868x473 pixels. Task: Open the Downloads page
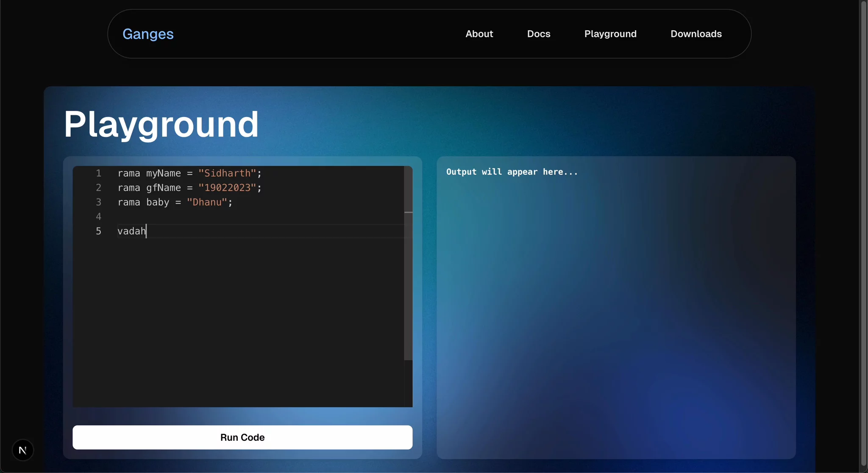tap(696, 34)
